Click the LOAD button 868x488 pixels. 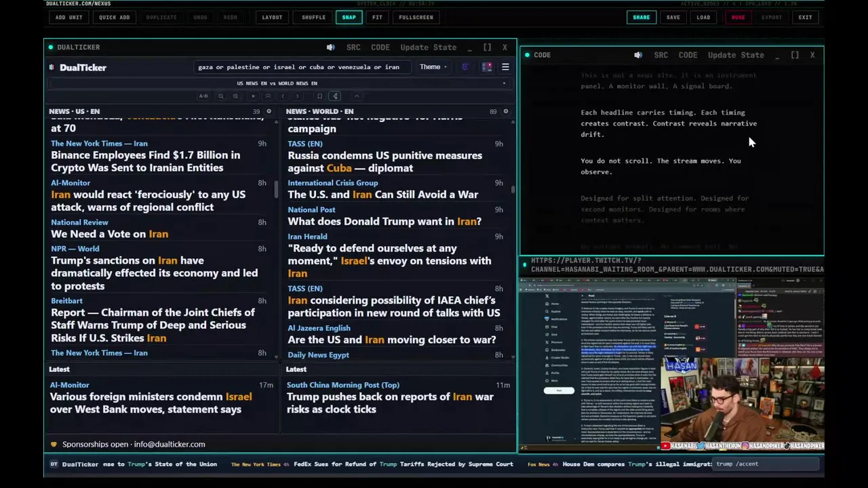coord(703,17)
